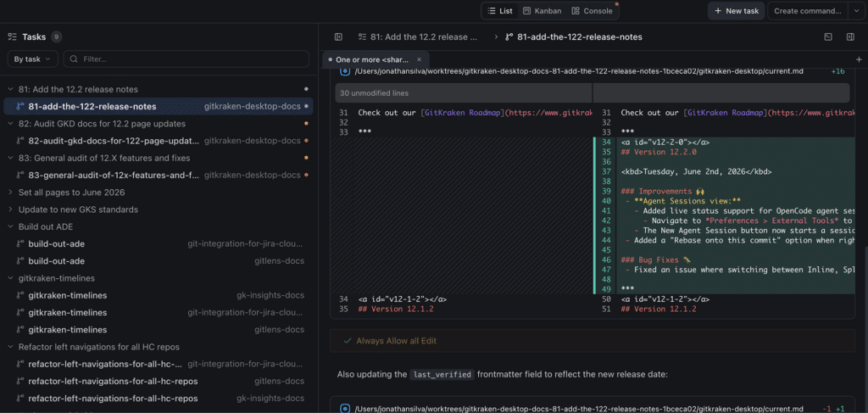Screen dimensions: 868x413
Task: Collapse the Build out ADE group
Action: click(10, 226)
